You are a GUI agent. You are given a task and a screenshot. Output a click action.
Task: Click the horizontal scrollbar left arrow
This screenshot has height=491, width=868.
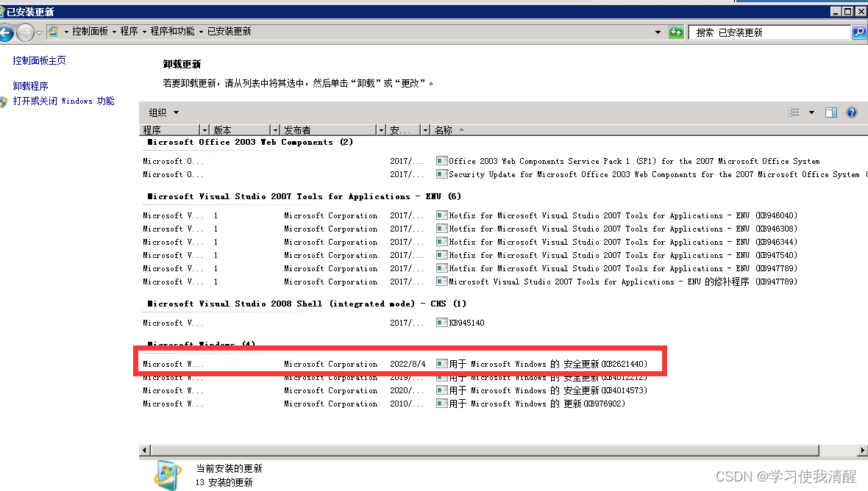[144, 450]
